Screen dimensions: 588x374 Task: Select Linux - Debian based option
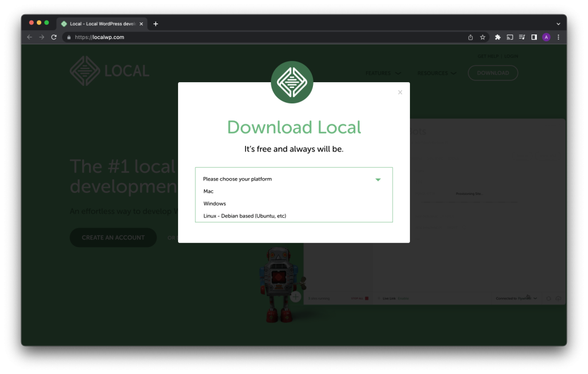(x=245, y=216)
